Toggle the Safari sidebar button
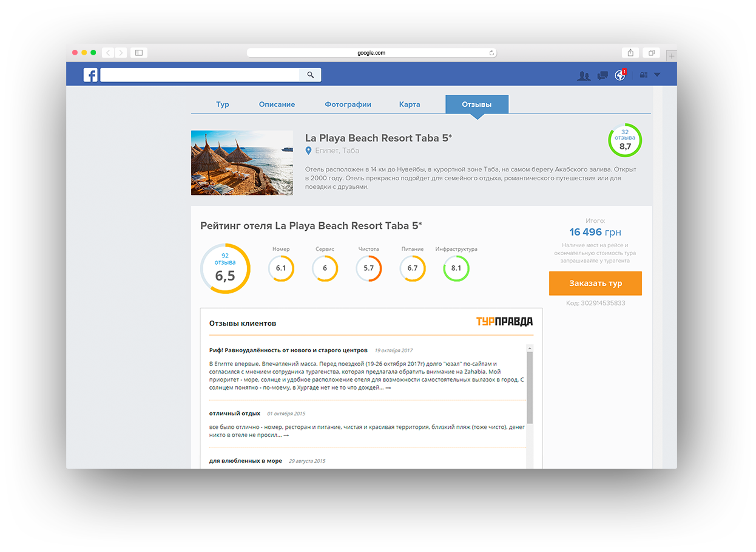Viewport: 756px width, 552px height. 139,53
